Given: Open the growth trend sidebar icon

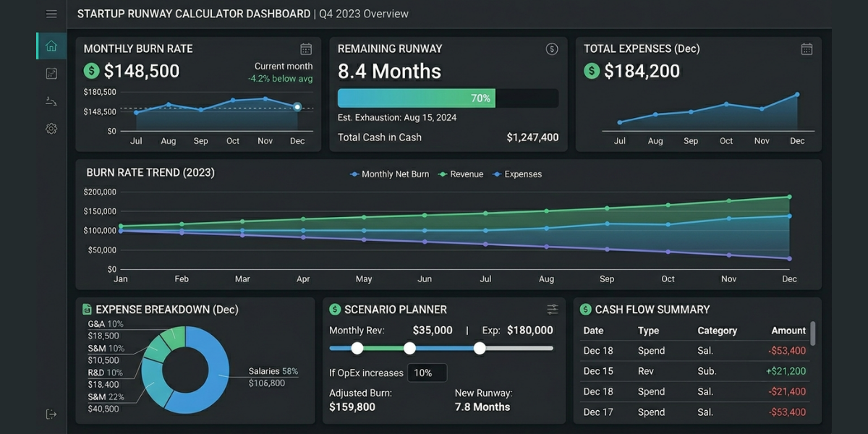Looking at the screenshot, I should tap(51, 101).
